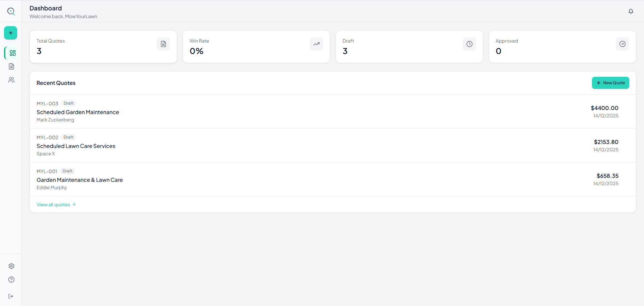
Task: Open View all quotes link
Action: click(56, 204)
